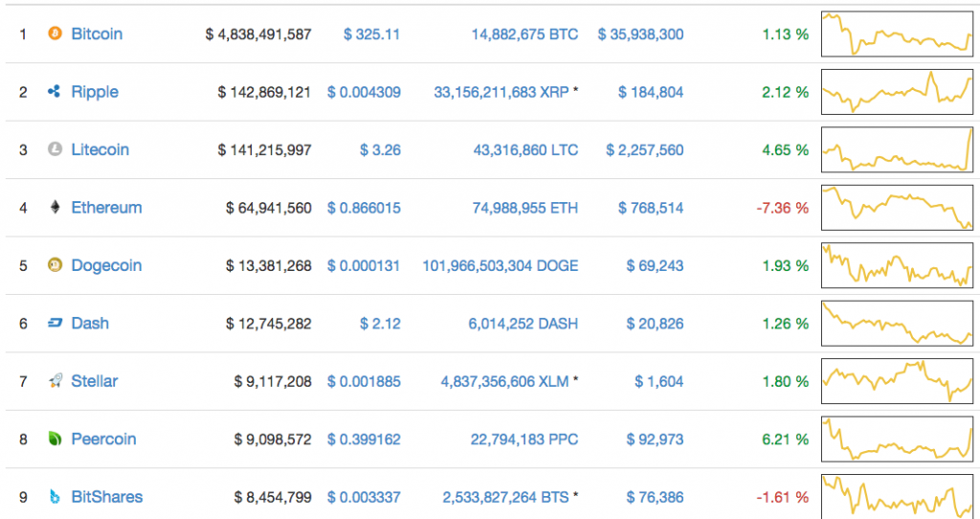This screenshot has width=980, height=519.
Task: View Dash price chart thumbnail
Action: point(897,324)
